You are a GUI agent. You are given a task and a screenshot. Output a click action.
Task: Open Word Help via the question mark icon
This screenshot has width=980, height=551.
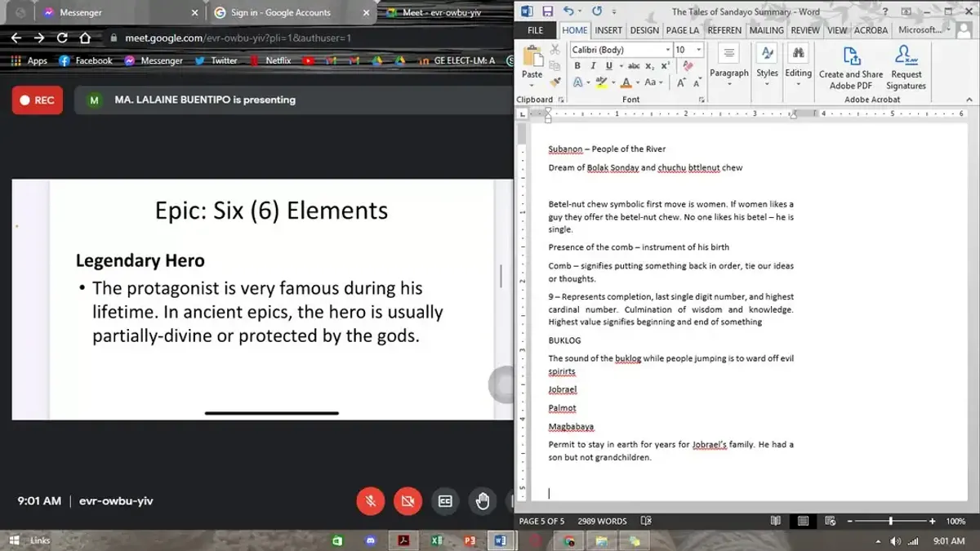tap(885, 11)
